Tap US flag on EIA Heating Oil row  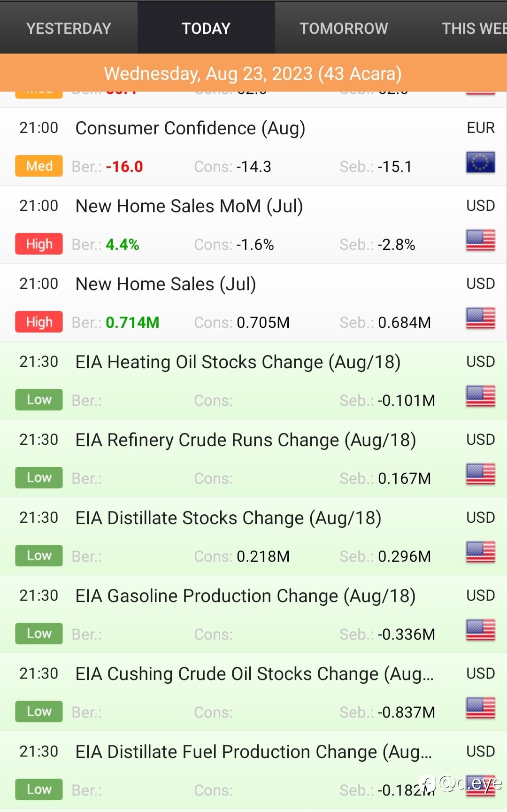click(480, 396)
